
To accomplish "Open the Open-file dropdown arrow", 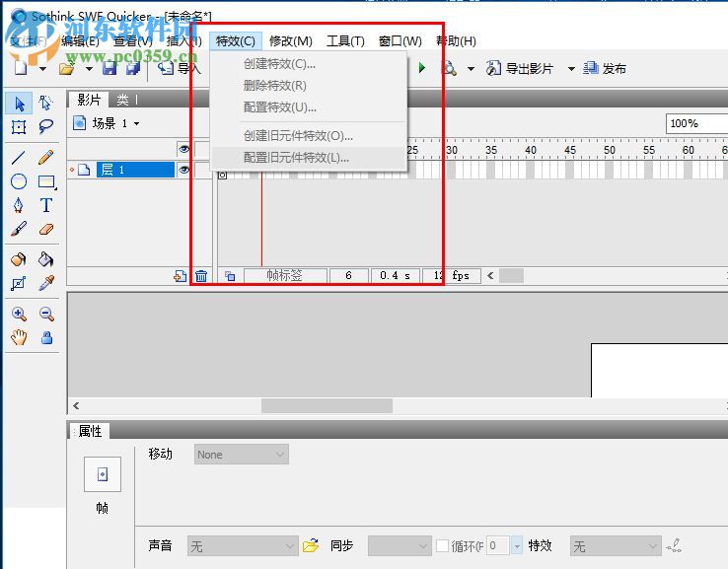I will click(x=89, y=69).
